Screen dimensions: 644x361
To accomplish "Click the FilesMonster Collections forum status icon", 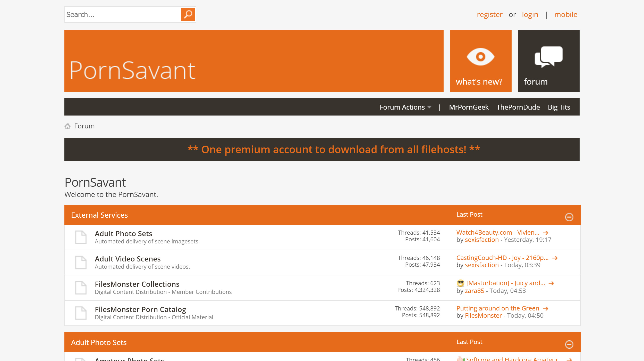I will (81, 288).
